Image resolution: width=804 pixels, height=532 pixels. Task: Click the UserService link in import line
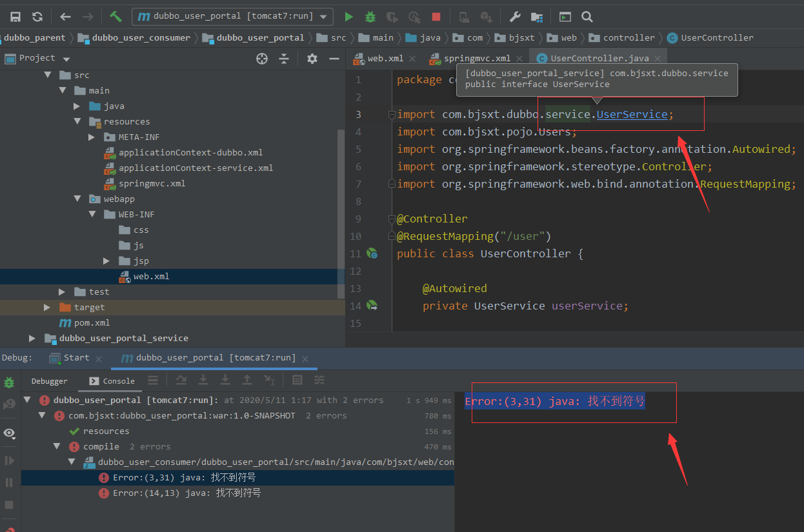coord(632,114)
